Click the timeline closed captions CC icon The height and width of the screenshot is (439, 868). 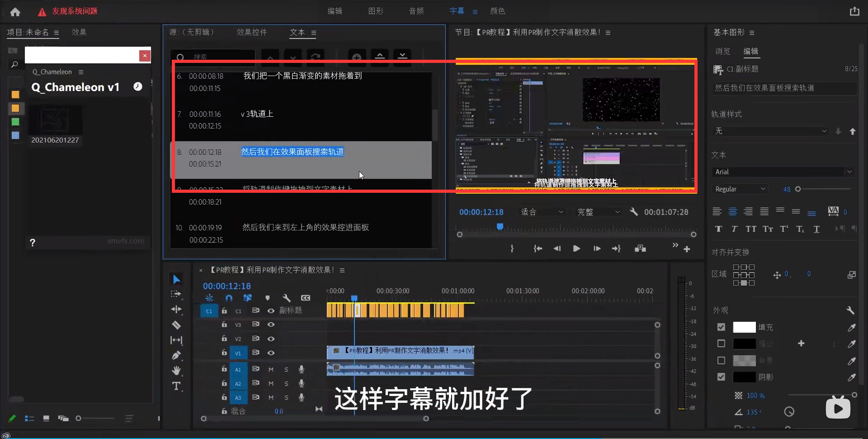(306, 298)
